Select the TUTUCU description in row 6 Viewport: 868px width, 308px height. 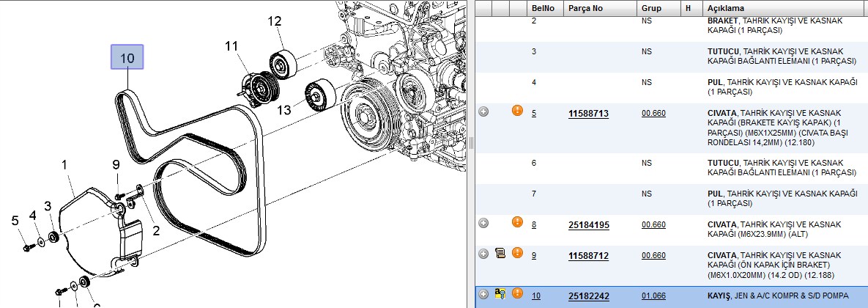782,167
